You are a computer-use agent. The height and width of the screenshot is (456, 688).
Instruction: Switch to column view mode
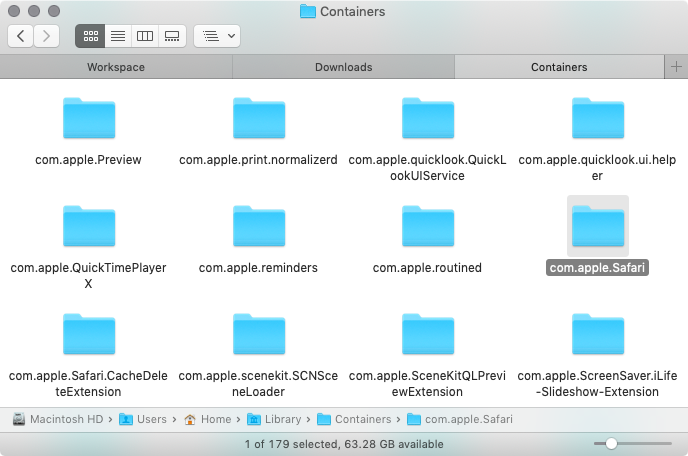[x=145, y=36]
